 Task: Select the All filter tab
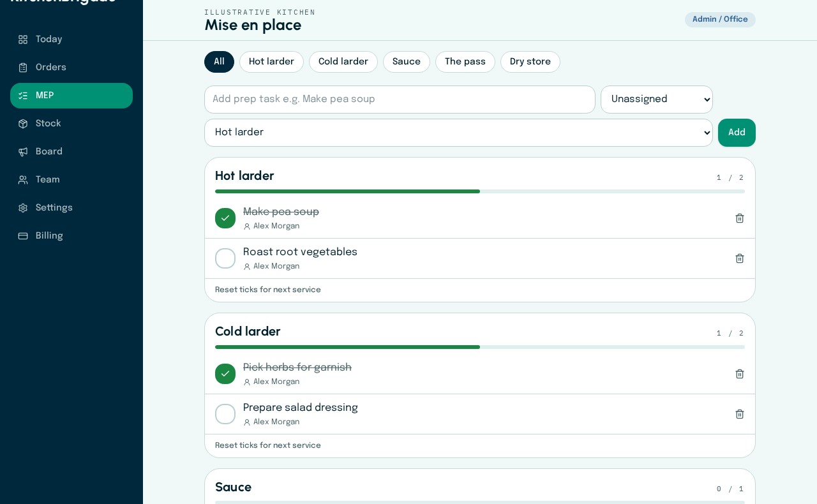[x=219, y=62]
